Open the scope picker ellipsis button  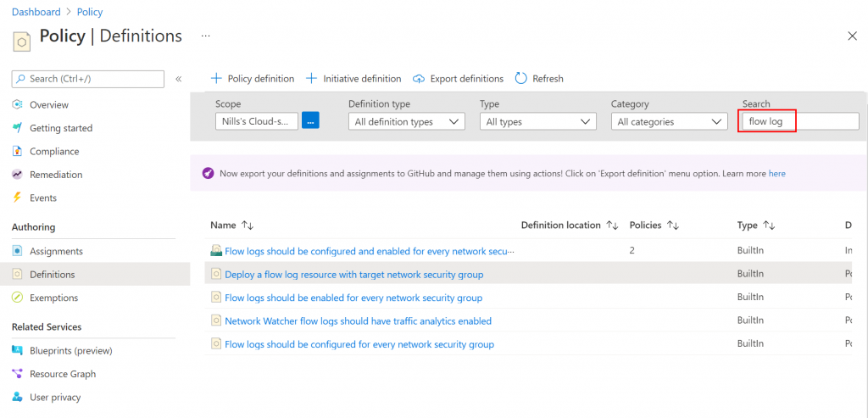(x=310, y=121)
